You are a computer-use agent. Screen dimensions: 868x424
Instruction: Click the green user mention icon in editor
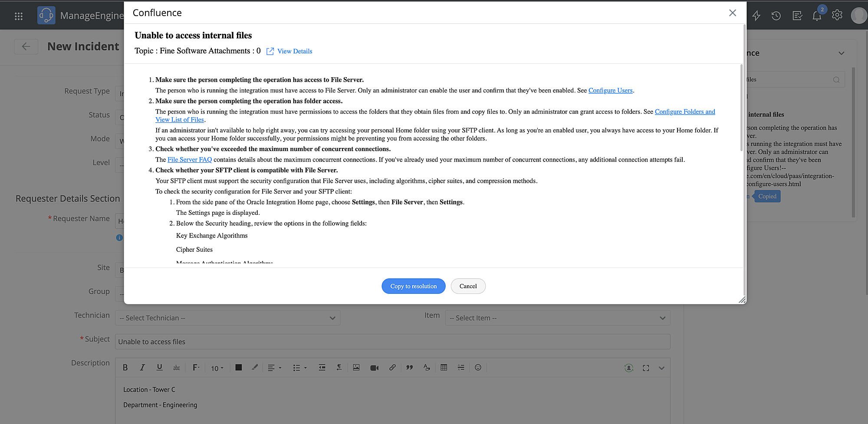coord(628,368)
